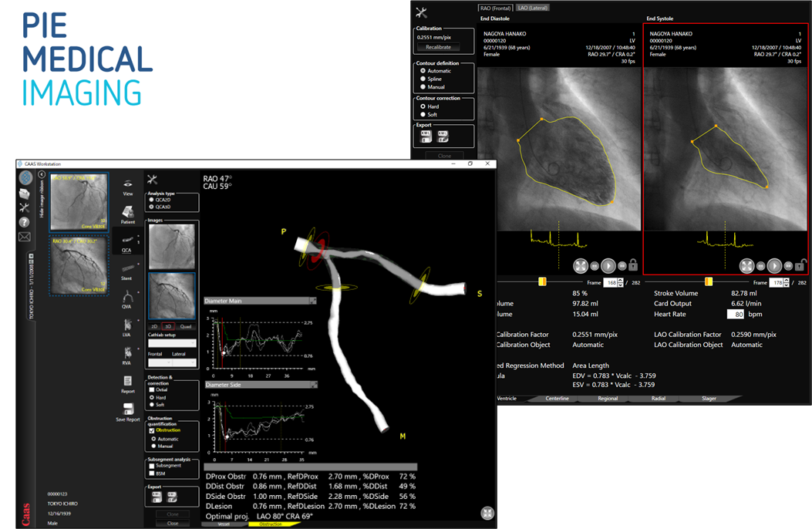Open the Cathlab setup dropdown
The image size is (812, 529).
(172, 344)
